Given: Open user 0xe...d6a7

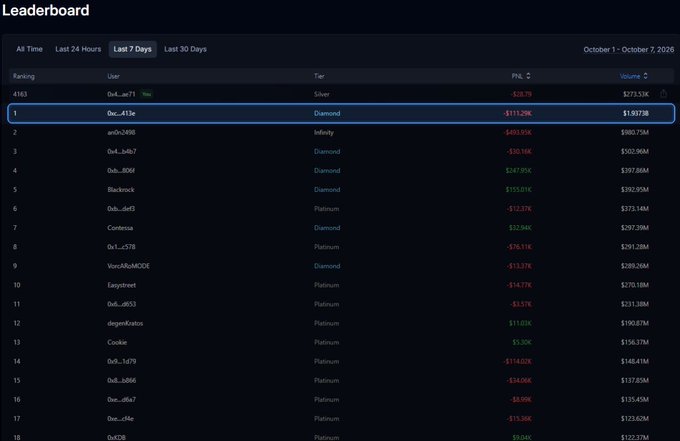Looking at the screenshot, I should pyautogui.click(x=121, y=399).
